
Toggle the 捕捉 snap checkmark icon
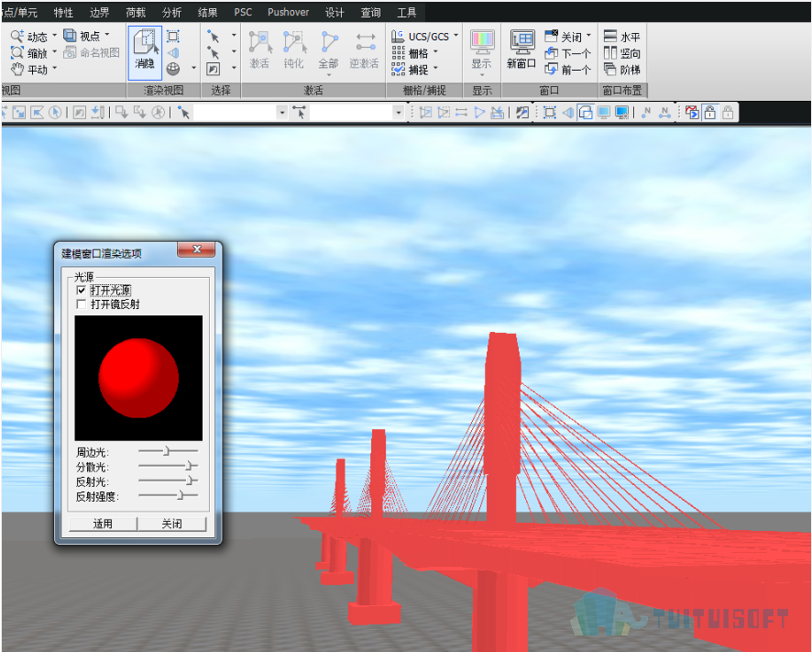(398, 70)
